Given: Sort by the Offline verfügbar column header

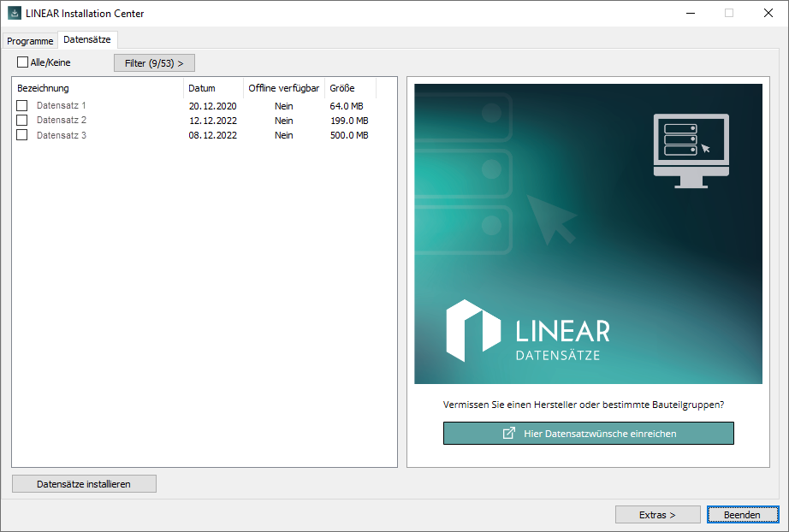Looking at the screenshot, I should pos(284,88).
